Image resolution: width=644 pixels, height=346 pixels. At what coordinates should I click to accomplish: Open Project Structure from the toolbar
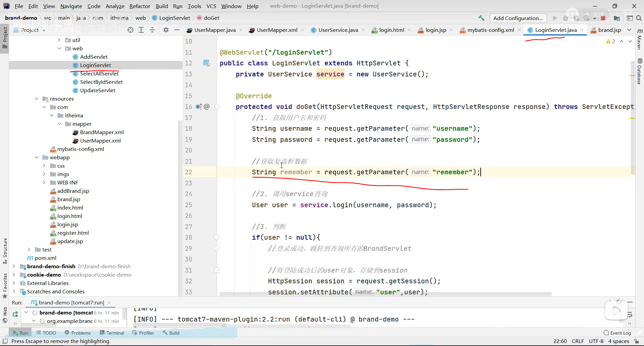617,18
